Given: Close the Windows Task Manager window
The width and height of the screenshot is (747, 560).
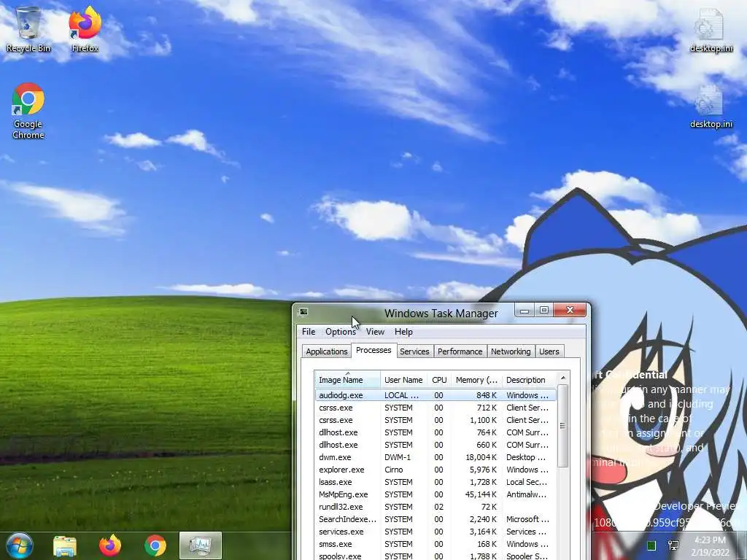Looking at the screenshot, I should coord(570,311).
